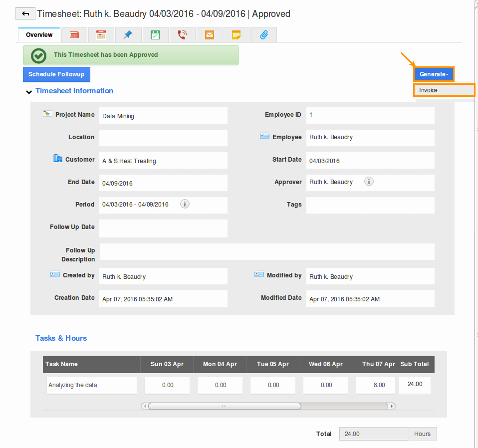Open the yellow sticky notes tab
Screen dimensions: 478x448
coord(236,35)
